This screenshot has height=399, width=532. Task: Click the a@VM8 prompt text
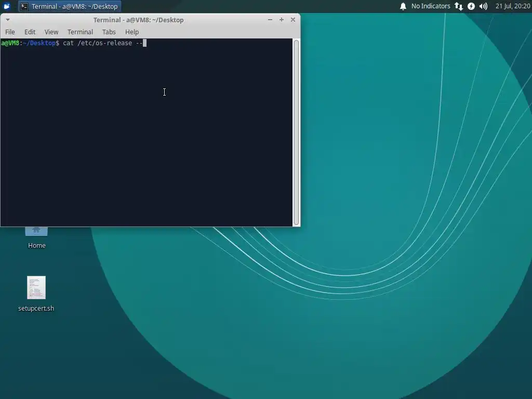pyautogui.click(x=10, y=43)
